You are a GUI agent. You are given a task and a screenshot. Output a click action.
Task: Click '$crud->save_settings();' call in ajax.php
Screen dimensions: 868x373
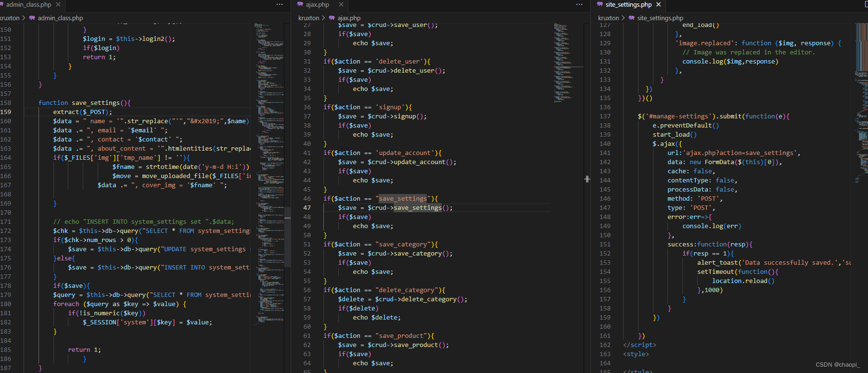[x=410, y=208]
